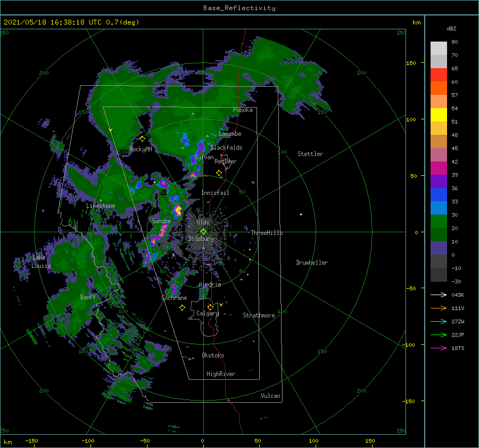The height and width of the screenshot is (448, 479).
Task: Click the Olds town label
Action: [x=203, y=222]
